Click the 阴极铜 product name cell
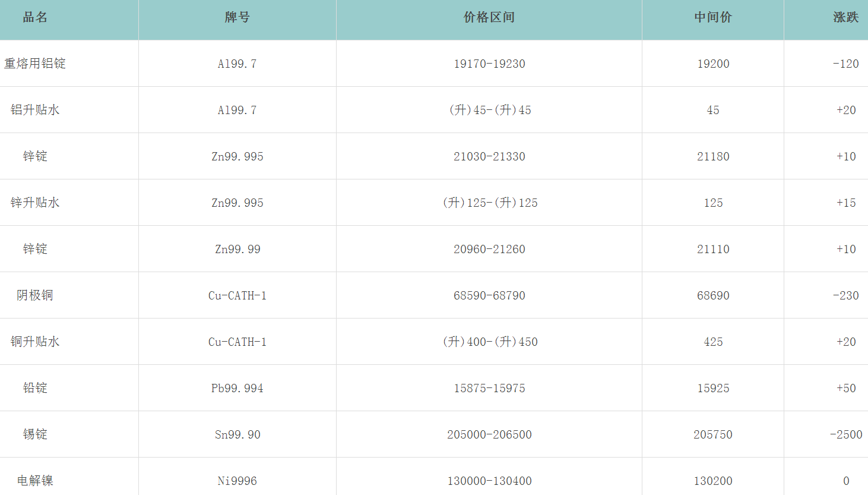Viewport: 868px width, 495px height. 35,295
